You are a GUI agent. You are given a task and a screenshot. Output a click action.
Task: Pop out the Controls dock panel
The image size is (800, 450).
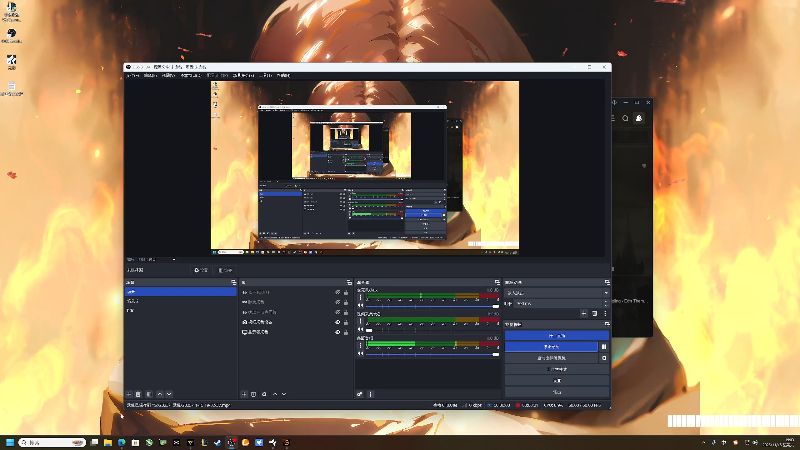click(607, 324)
